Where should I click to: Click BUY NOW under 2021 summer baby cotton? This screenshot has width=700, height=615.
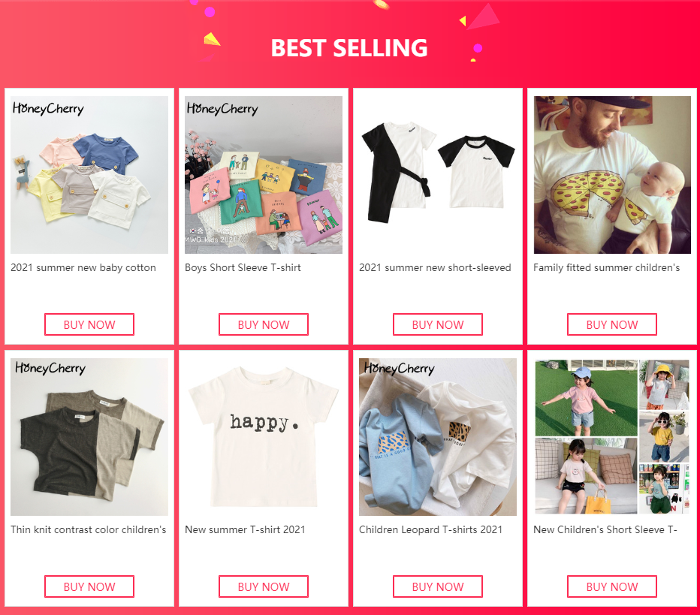89,324
